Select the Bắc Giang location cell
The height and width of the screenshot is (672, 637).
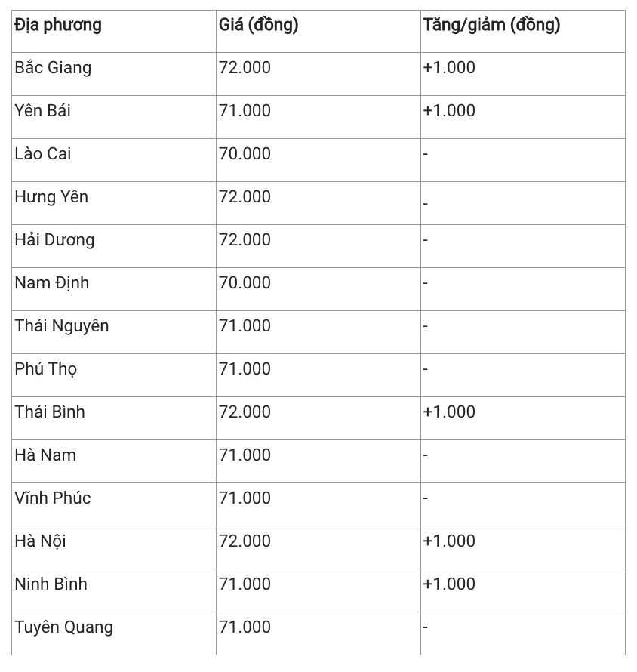[53, 68]
